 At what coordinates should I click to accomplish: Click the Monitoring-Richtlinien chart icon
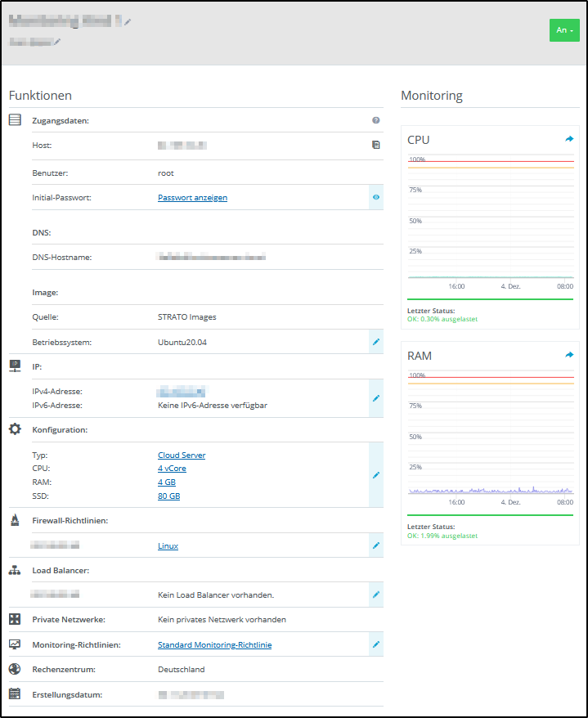click(x=15, y=644)
